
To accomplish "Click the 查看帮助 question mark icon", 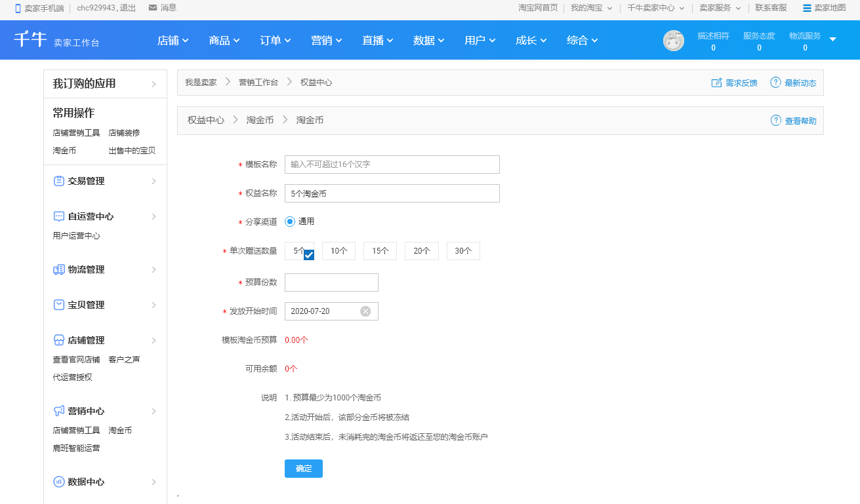I will pos(775,121).
